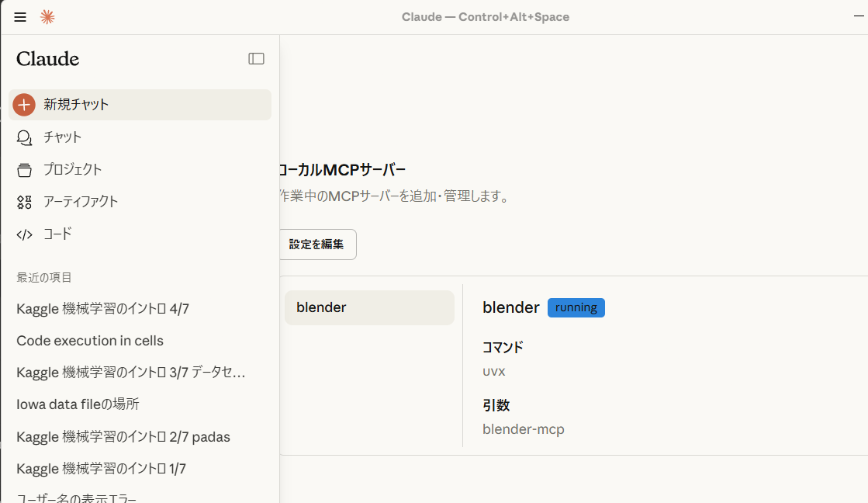The height and width of the screenshot is (503, 868).
Task: Start a 新規チャット
Action: coord(140,105)
